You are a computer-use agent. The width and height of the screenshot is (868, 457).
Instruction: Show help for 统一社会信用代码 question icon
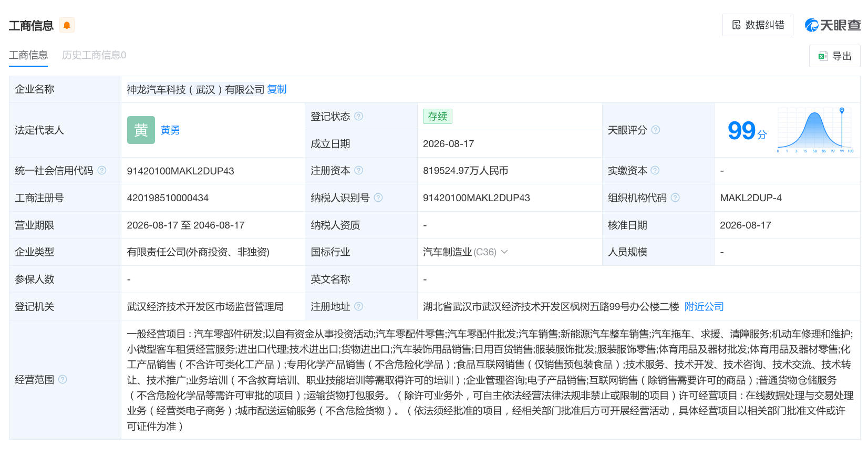tap(102, 170)
